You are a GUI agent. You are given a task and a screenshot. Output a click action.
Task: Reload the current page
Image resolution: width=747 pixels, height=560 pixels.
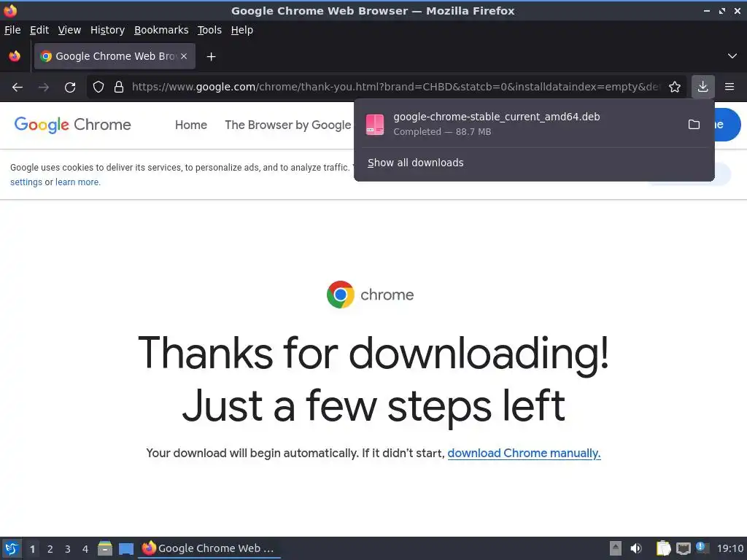pos(70,87)
